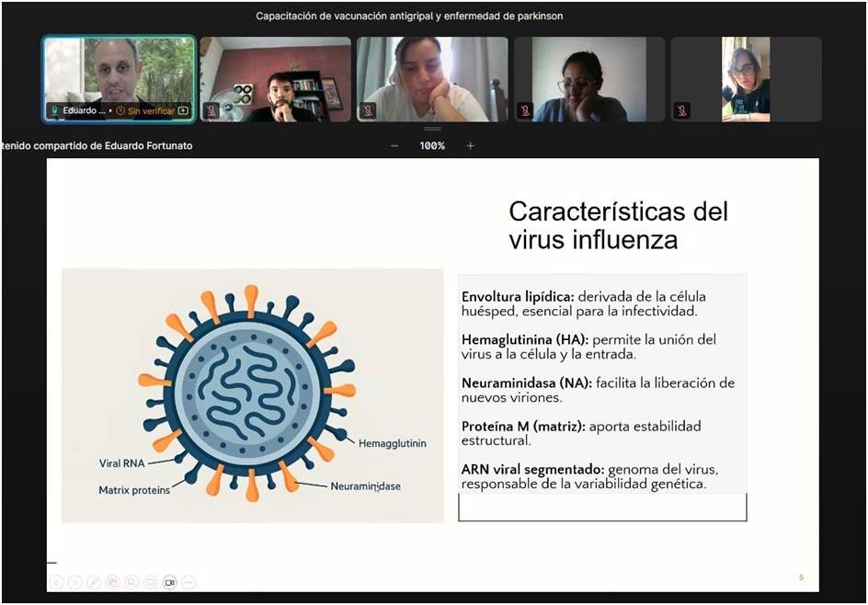The width and height of the screenshot is (868, 605).
Task: Click the zoom out minus button
Action: point(394,145)
